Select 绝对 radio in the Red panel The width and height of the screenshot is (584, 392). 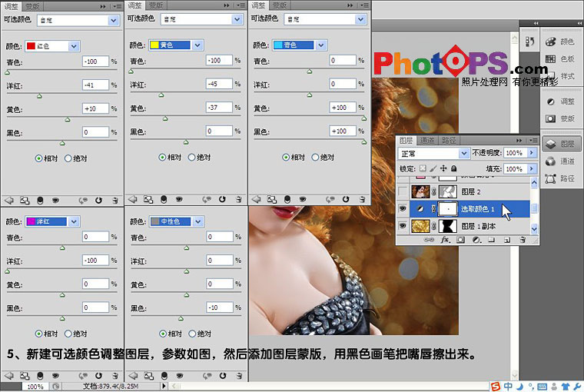(x=68, y=158)
